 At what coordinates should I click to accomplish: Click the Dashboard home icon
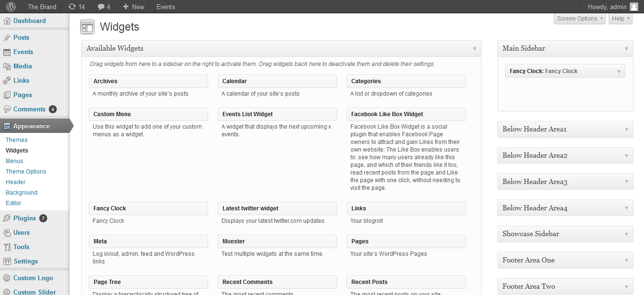(x=7, y=21)
